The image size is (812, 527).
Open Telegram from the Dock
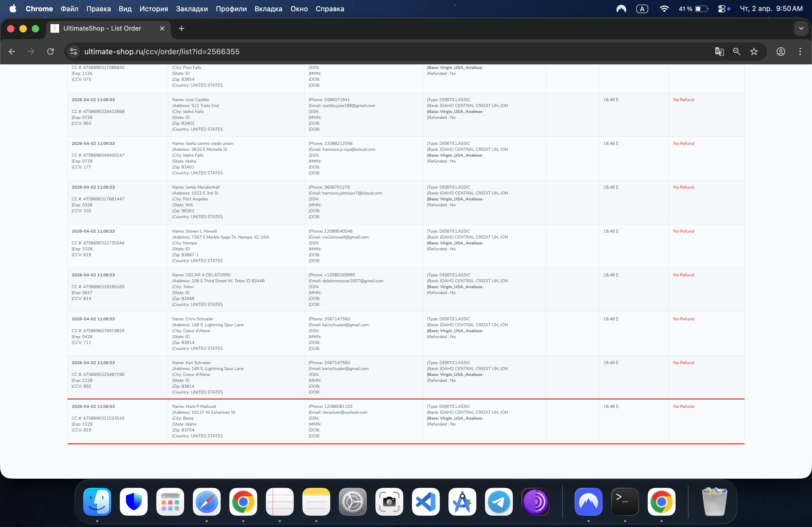click(499, 502)
